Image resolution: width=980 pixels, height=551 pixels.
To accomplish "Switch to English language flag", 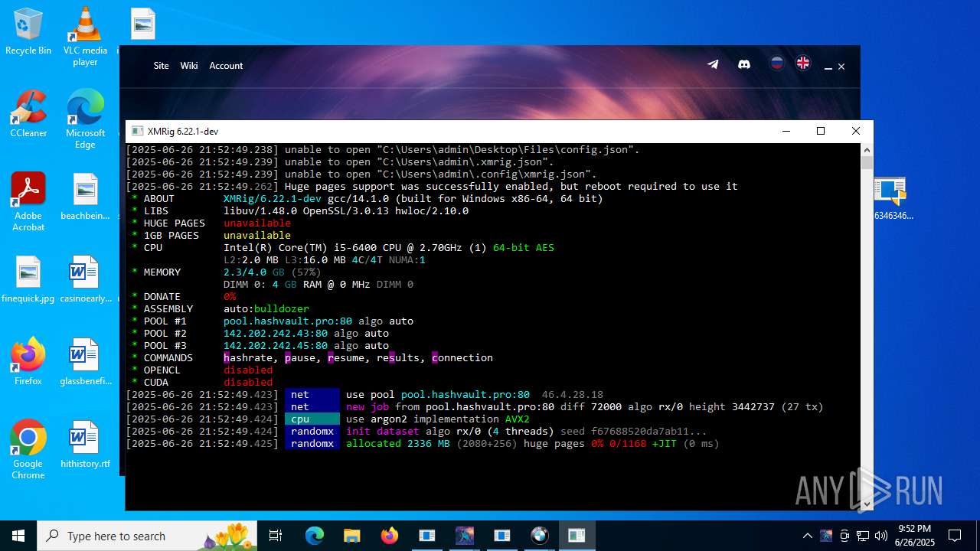I will pos(803,64).
